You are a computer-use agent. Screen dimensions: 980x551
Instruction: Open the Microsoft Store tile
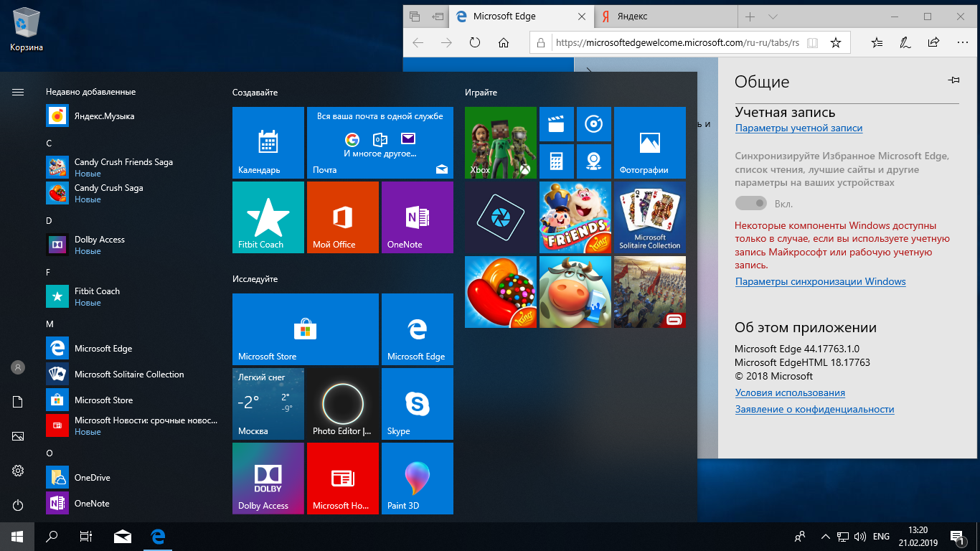pos(306,329)
